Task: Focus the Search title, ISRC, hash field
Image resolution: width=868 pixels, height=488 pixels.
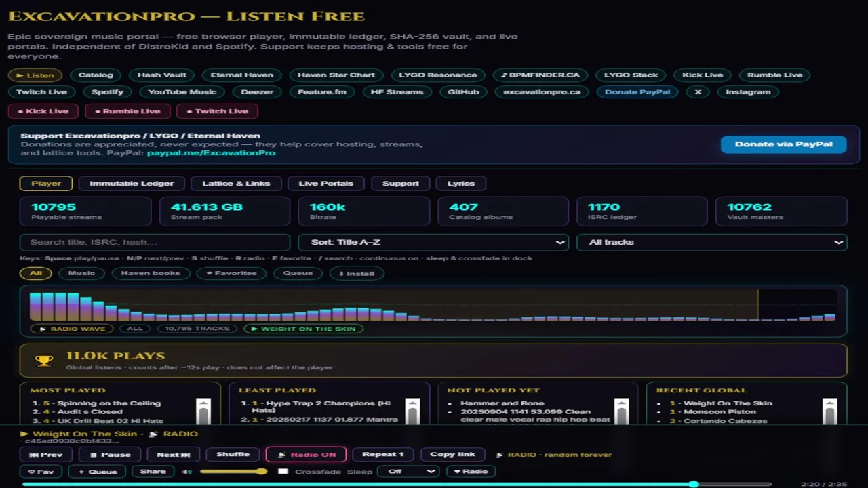Action: 155,242
